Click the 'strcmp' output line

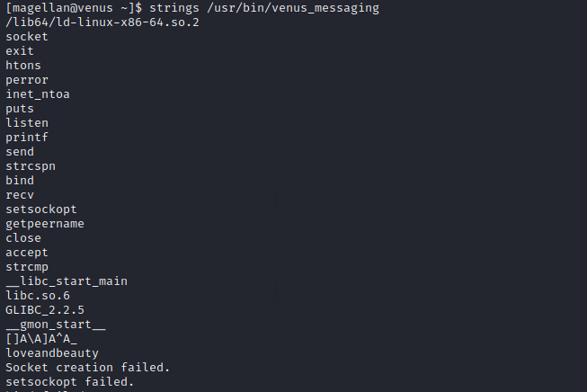click(x=27, y=267)
